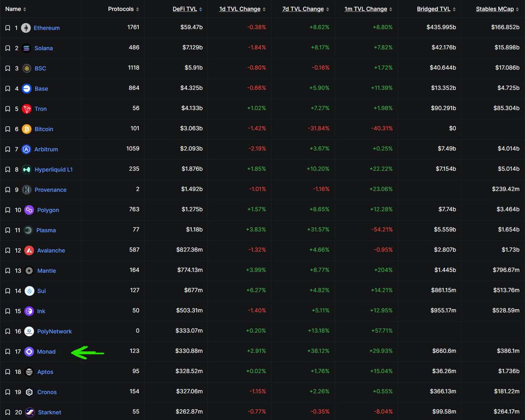Viewport: 525px width, 420px height.
Task: Open the Monad chain link
Action: [x=46, y=351]
